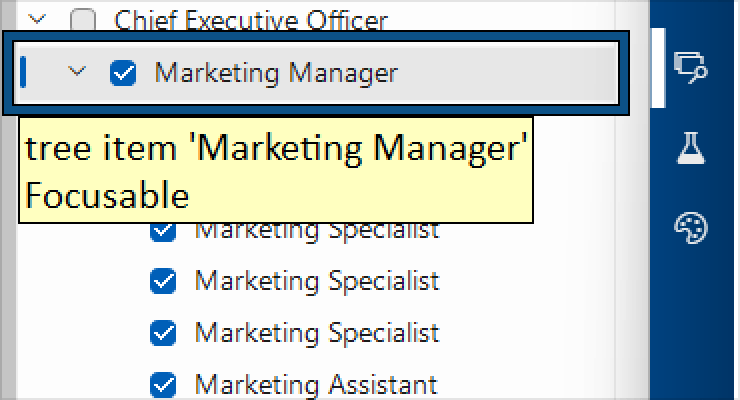Uncheck the Marketing Assistant checkbox
The width and height of the screenshot is (740, 400).
pyautogui.click(x=162, y=384)
